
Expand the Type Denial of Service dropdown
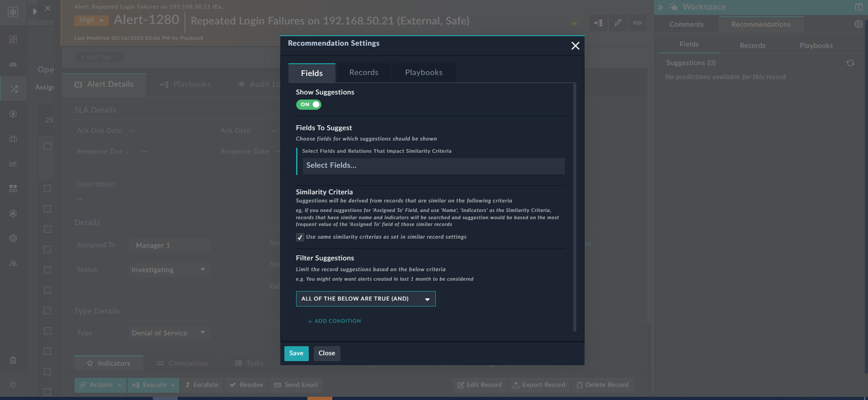(x=169, y=333)
